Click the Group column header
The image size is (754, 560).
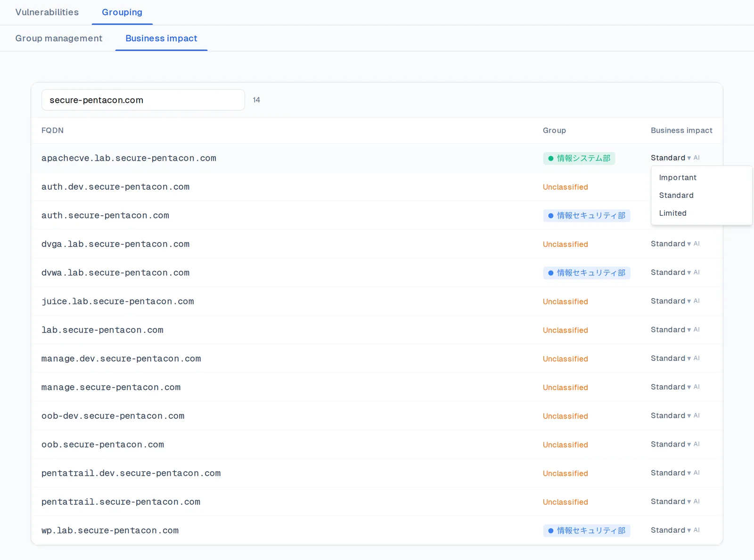(x=554, y=130)
